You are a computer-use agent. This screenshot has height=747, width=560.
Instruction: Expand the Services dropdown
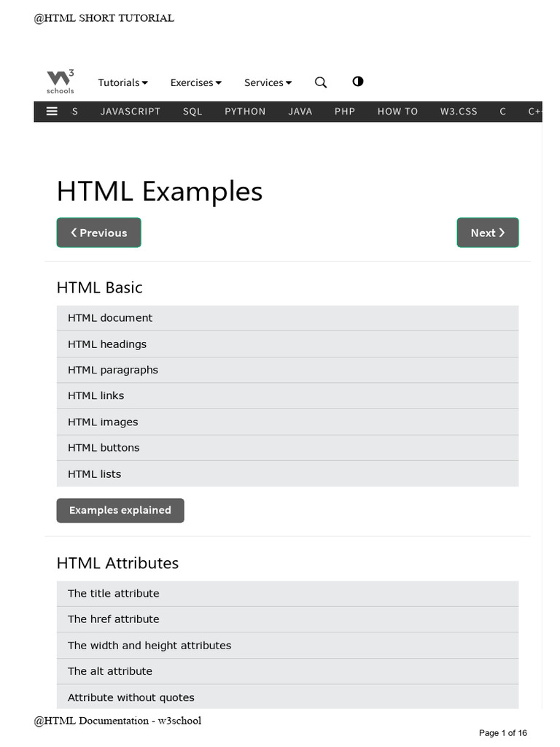coord(268,82)
